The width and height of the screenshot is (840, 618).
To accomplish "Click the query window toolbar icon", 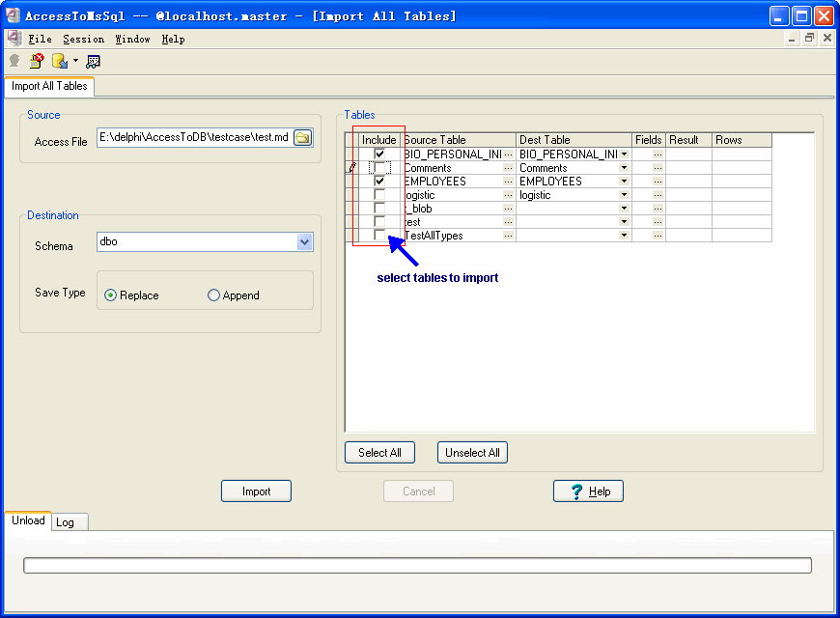I will (x=94, y=62).
